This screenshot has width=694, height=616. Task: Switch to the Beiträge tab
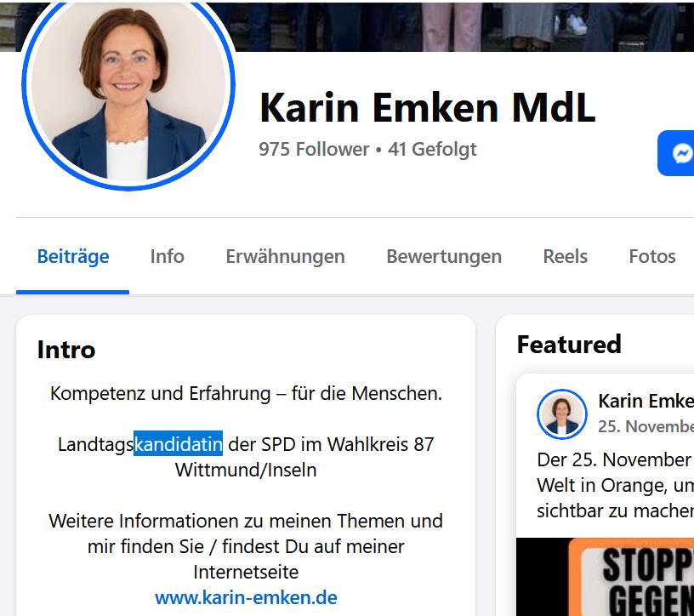click(73, 256)
